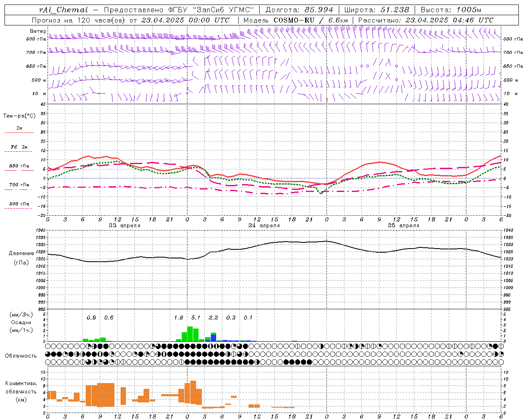525x420 pixels.
Task: Select the "Прогноз на 120 часа(ов)" text
Action: 79,20
